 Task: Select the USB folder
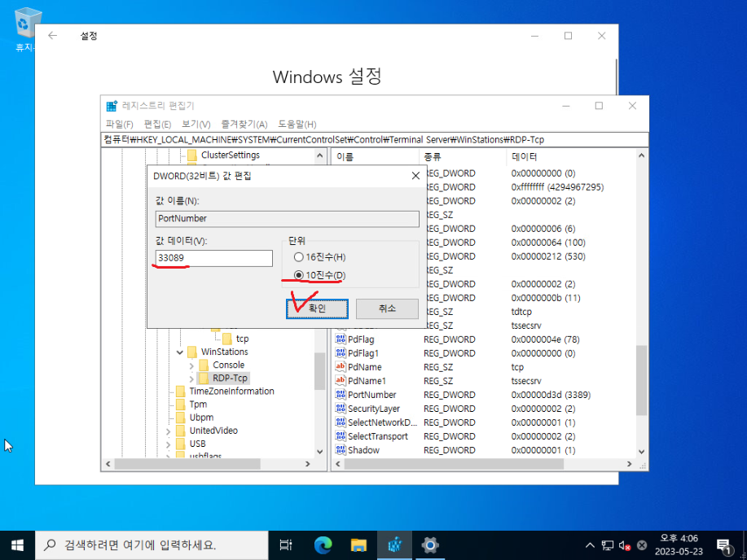tap(197, 444)
